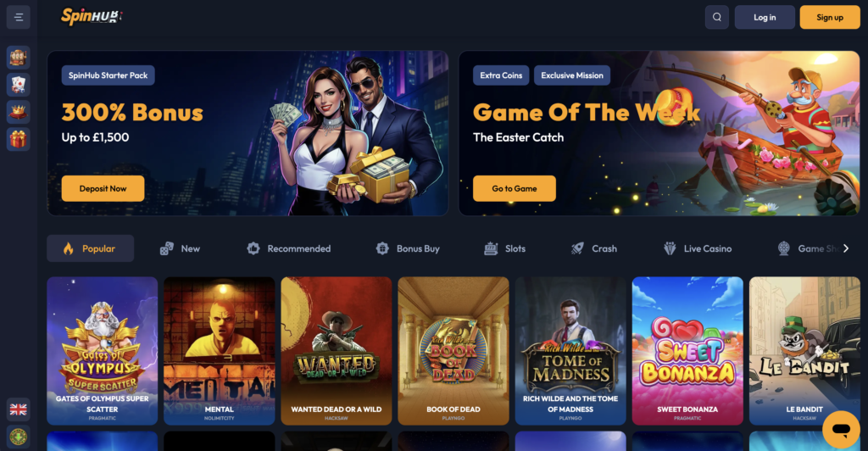Click the search magnifier icon
The height and width of the screenshot is (451, 868).
click(717, 17)
